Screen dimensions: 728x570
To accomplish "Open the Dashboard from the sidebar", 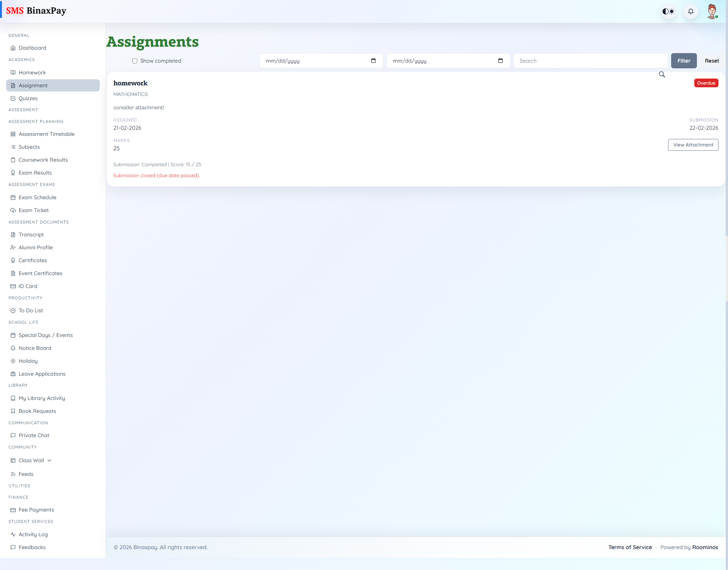I will [x=32, y=48].
